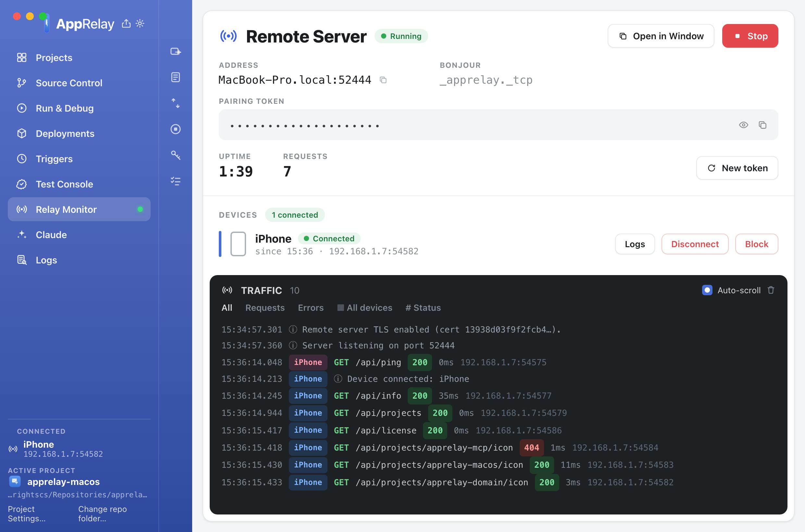The image size is (805, 532).
Task: Click the share icon beside AppRelay
Action: point(126,23)
